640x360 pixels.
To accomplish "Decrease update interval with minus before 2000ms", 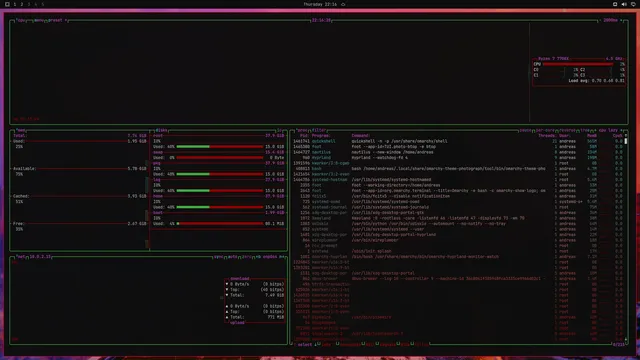I will [600, 20].
